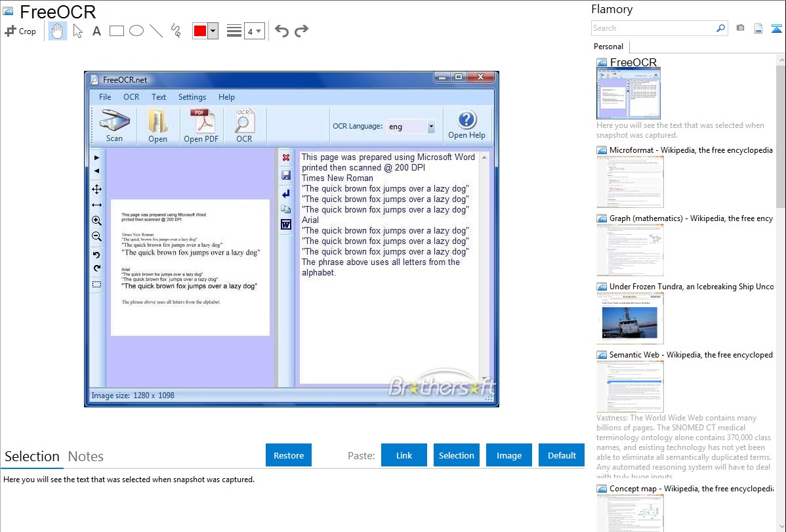The image size is (786, 532).
Task: Click the dashed selection rectangle icon
Action: click(96, 284)
